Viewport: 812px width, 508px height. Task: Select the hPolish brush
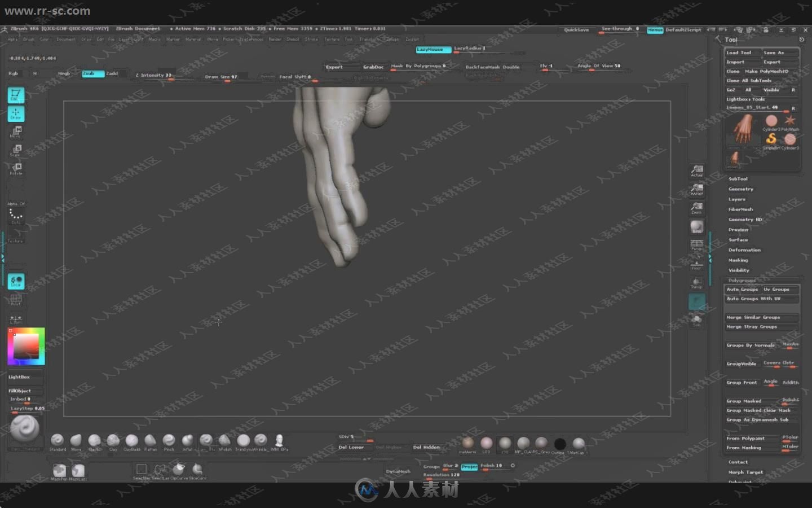point(224,441)
